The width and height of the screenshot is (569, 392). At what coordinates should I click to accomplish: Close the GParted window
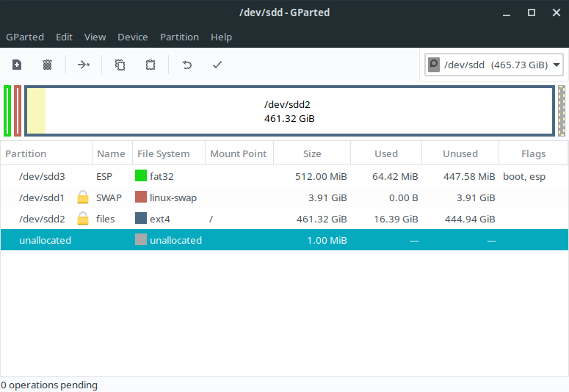pyautogui.click(x=557, y=12)
